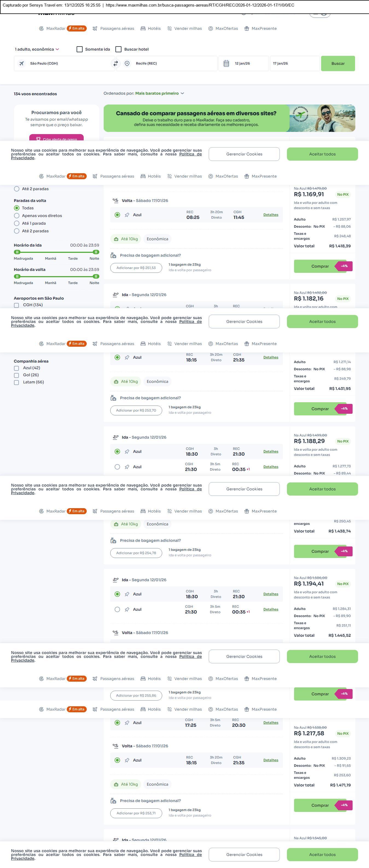This screenshot has height=868, width=369.
Task: Open Detalhes link for 08:25 flight
Action: click(x=271, y=215)
